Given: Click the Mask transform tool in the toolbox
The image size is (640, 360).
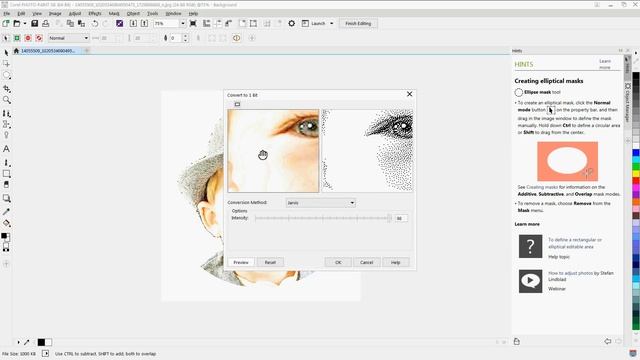Looking at the screenshot, I should tap(6, 64).
